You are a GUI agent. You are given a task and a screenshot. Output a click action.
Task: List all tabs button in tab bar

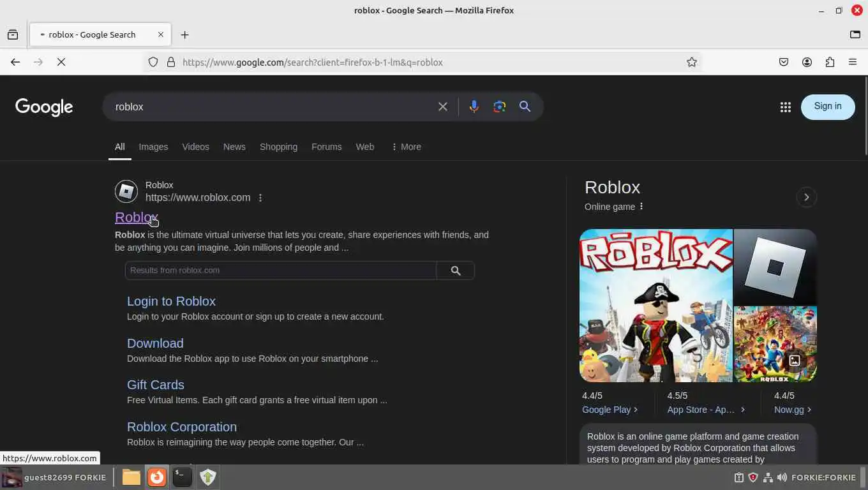(855, 34)
